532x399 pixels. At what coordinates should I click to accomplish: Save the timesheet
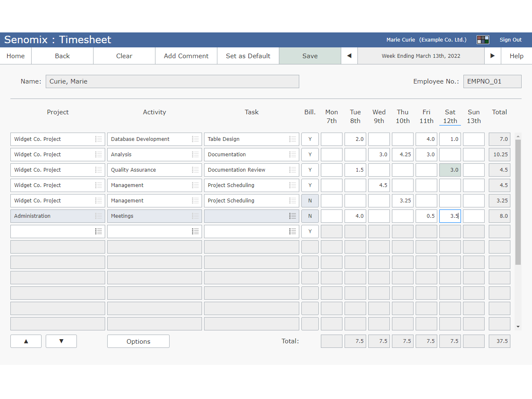coord(310,55)
